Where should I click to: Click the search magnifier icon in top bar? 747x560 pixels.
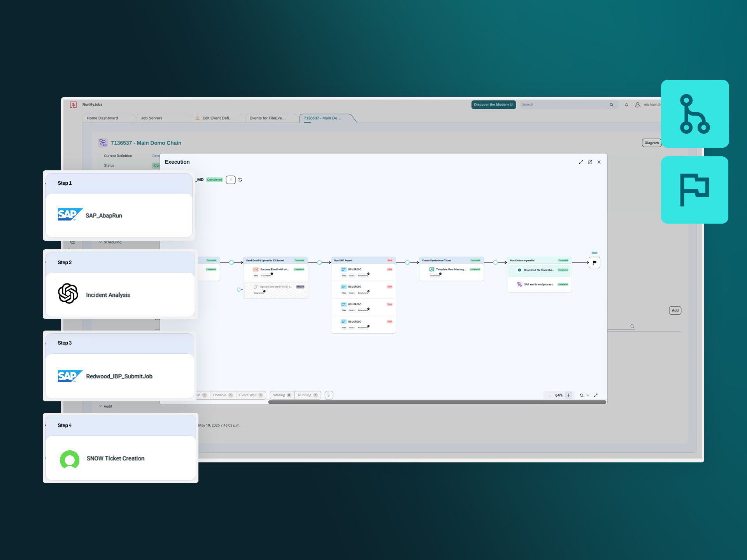tap(611, 105)
